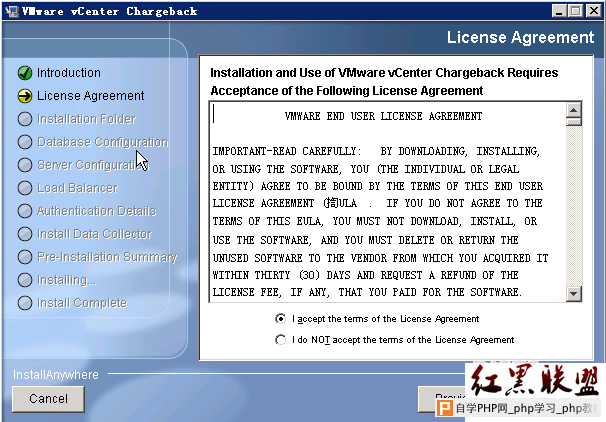Click the gray circle beside Installation Folder
Screen dimensions: 606x422
[25, 119]
